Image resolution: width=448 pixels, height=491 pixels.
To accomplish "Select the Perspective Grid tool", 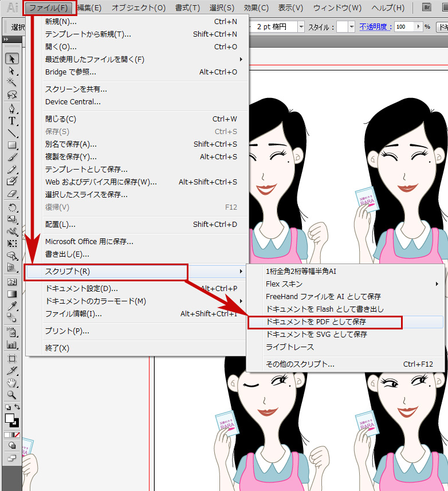I will (x=12, y=268).
